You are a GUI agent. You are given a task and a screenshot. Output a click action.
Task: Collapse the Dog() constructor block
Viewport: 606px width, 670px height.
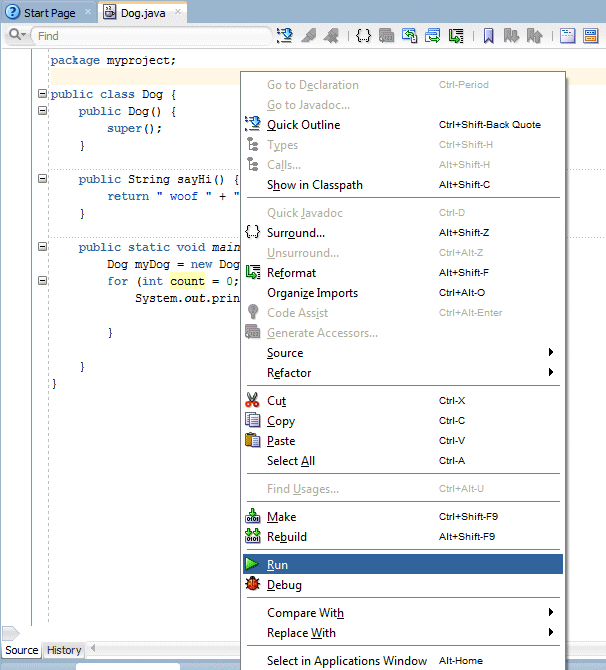42,111
